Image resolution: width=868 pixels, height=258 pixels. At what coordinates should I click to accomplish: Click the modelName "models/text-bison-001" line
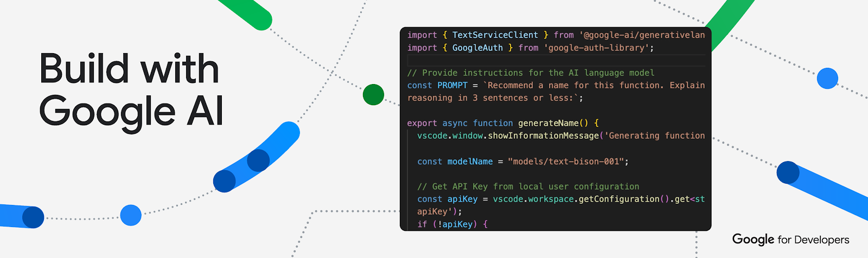click(x=523, y=162)
